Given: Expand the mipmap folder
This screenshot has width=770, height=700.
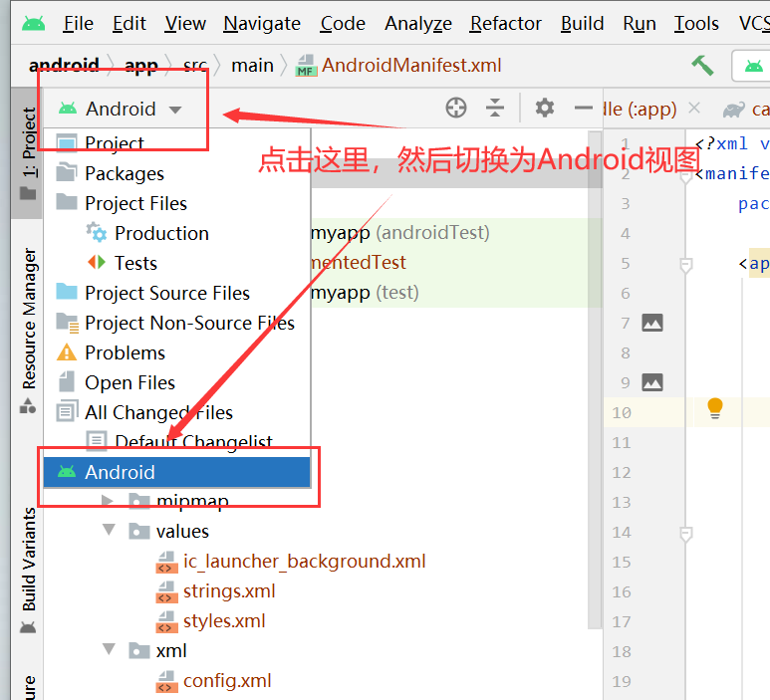Looking at the screenshot, I should pyautogui.click(x=107, y=501).
